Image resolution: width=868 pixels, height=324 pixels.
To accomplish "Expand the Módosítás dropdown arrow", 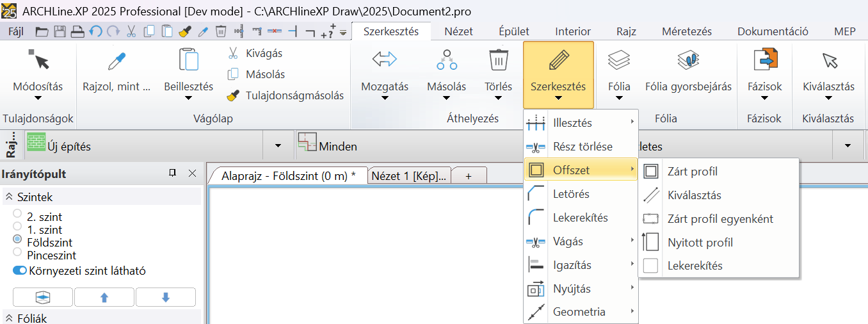I will (x=38, y=99).
